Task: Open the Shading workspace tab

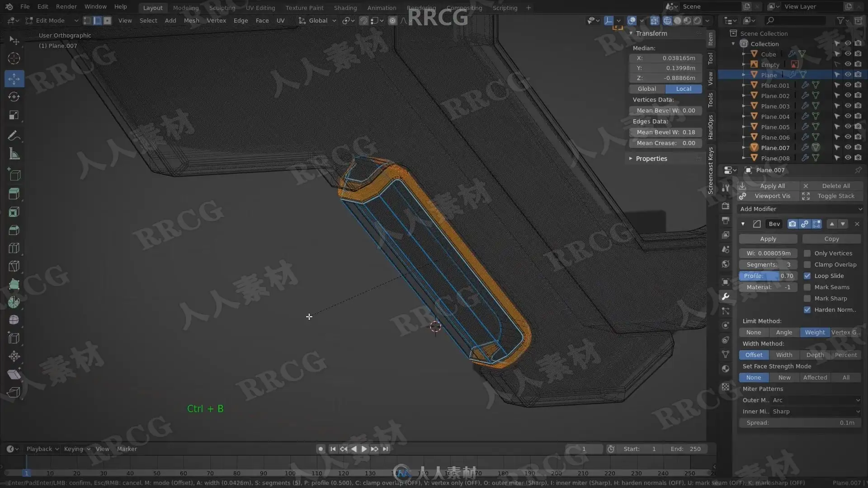Action: (345, 8)
